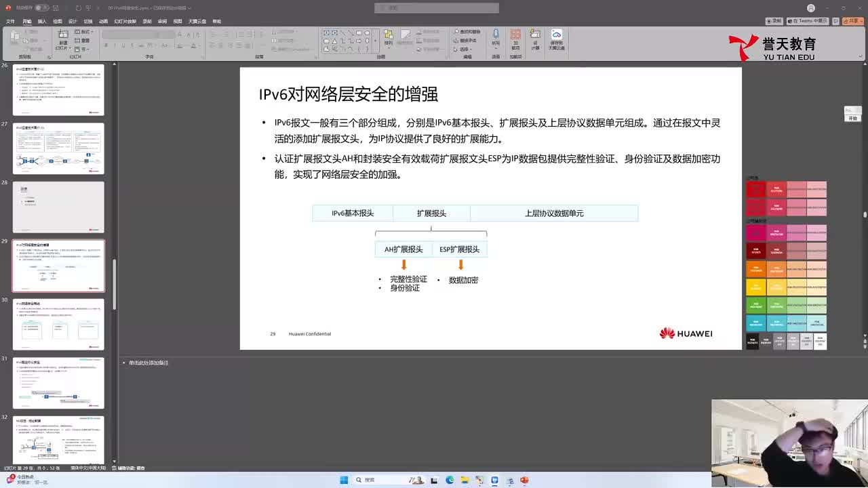Viewport: 868px width, 488px height.
Task: Switch to the 插入 (Insert) ribbon tab
Action: click(x=42, y=21)
